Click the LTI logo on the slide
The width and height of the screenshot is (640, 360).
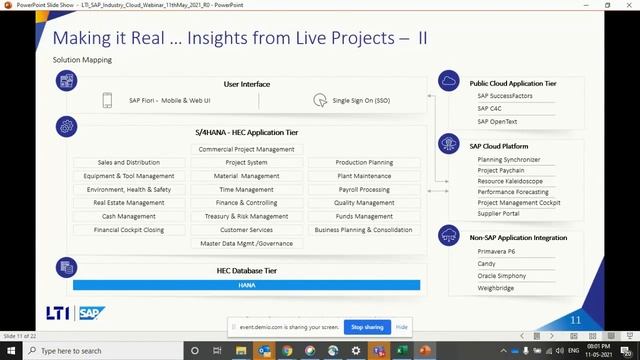pos(58,313)
